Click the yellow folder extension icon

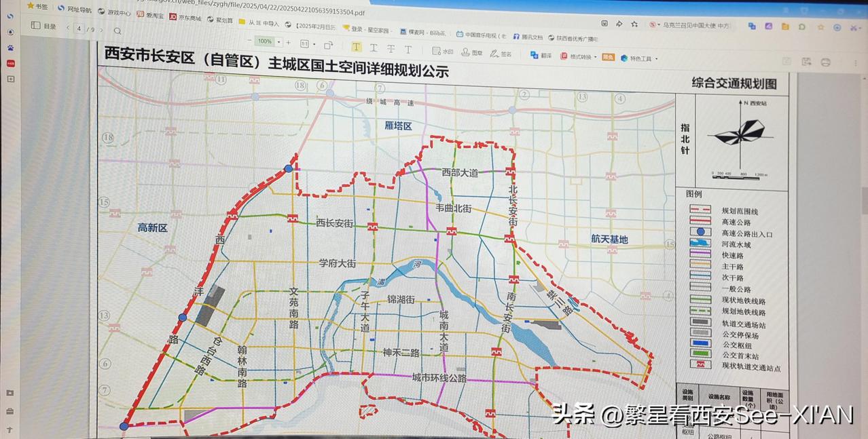[785, 27]
